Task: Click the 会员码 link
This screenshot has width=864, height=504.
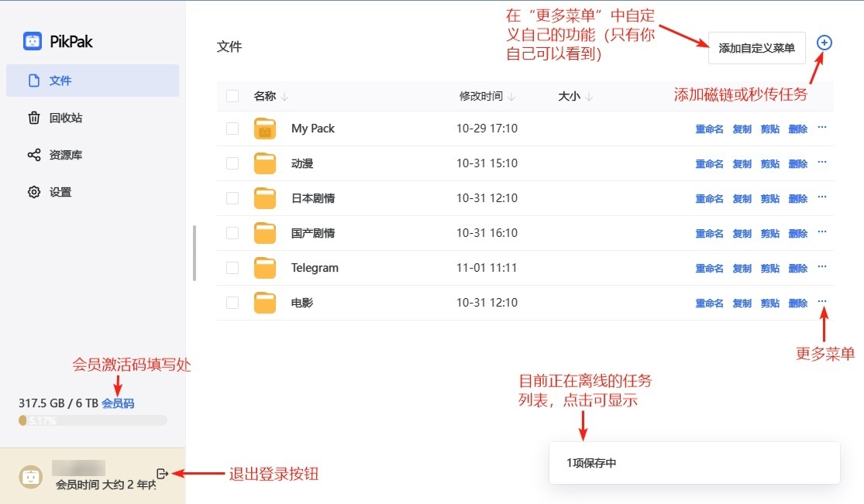Action: (118, 403)
